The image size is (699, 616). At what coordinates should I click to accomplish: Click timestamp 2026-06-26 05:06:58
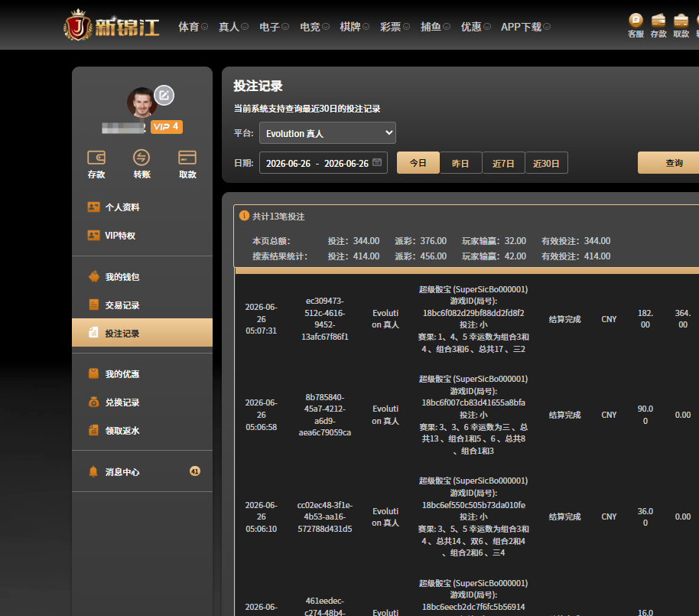(x=262, y=415)
